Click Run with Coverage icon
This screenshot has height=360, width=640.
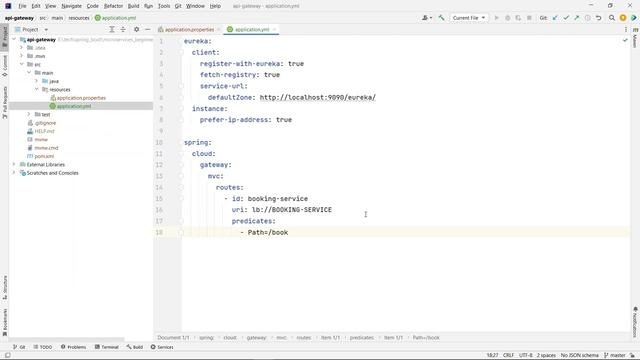(x=518, y=18)
